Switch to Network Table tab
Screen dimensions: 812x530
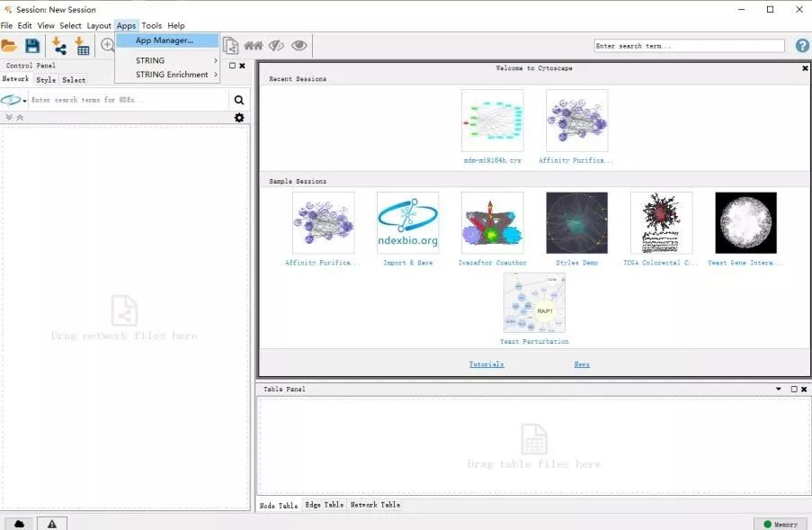(376, 505)
